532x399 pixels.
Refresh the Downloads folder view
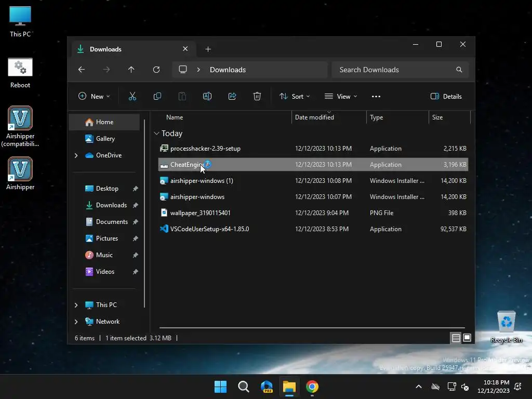[x=156, y=70]
